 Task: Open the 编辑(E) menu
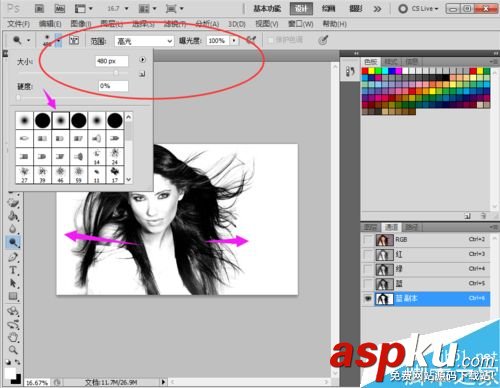coord(50,24)
